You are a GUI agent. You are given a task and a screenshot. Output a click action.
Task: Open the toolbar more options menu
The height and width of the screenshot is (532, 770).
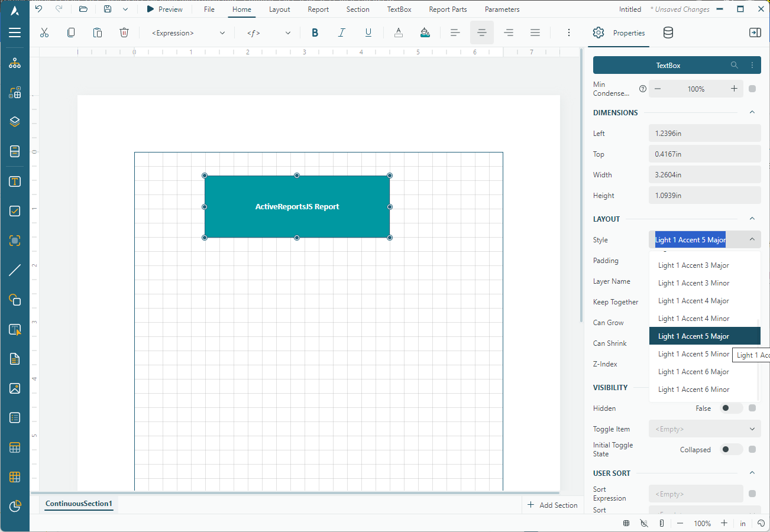pyautogui.click(x=569, y=33)
